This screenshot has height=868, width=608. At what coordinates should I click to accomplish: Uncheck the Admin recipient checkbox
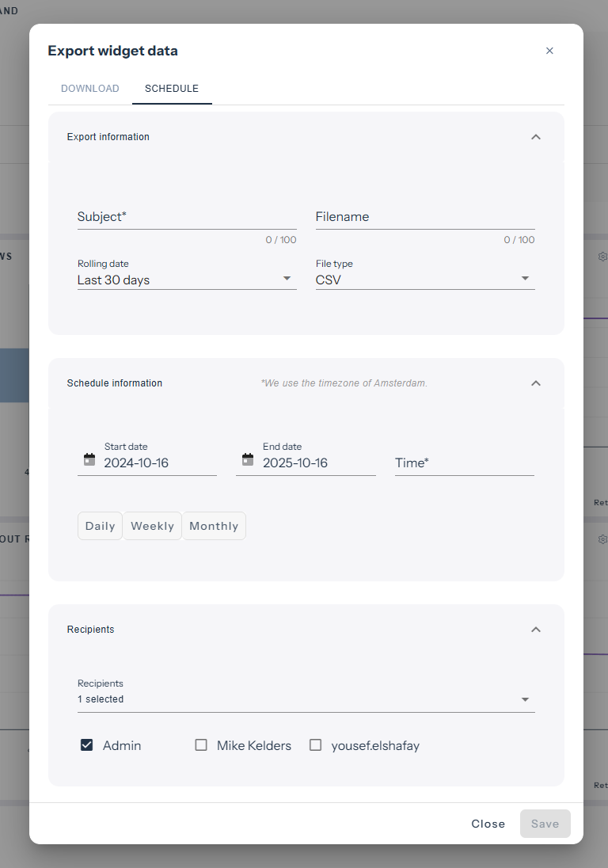click(x=87, y=745)
